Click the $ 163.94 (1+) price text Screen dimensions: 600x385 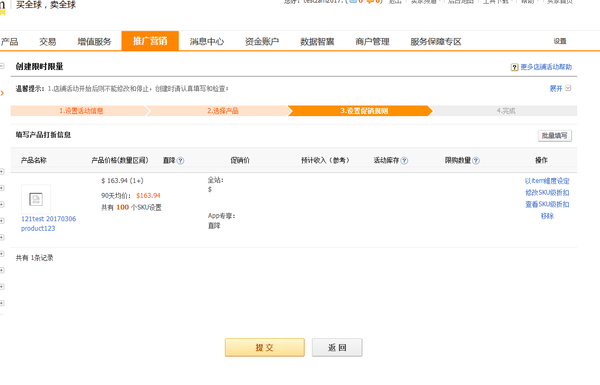[x=122, y=181]
